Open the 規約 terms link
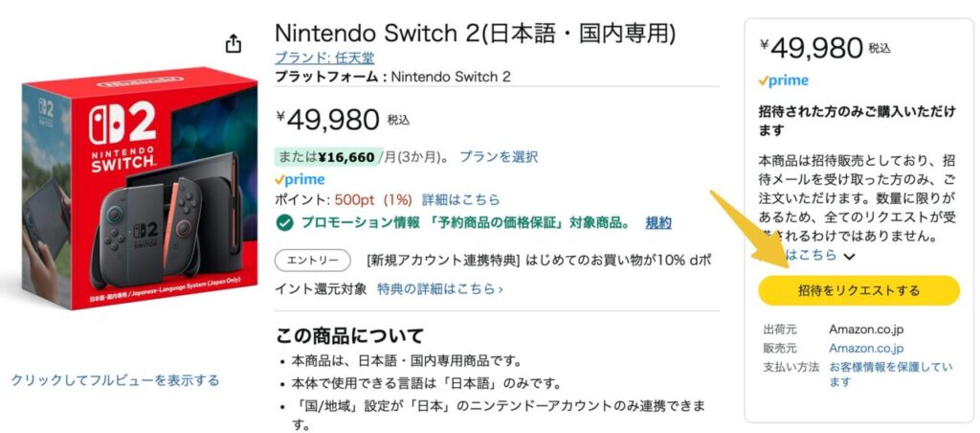 click(x=658, y=223)
